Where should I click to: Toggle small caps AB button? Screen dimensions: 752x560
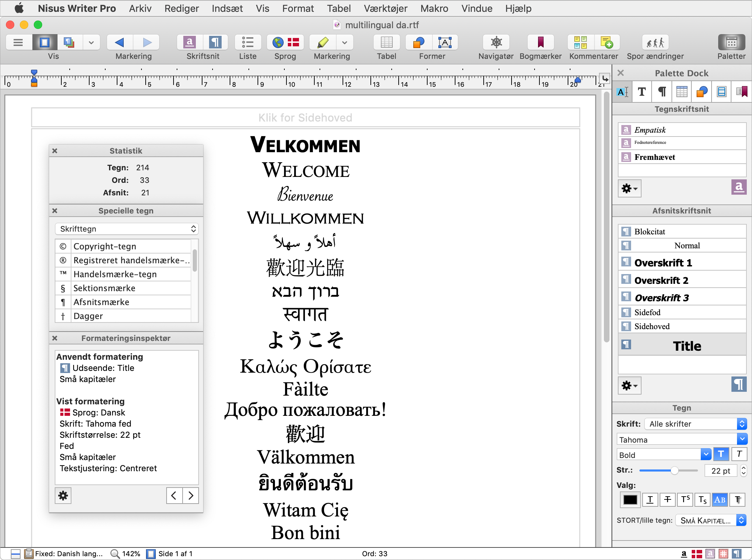tap(720, 500)
